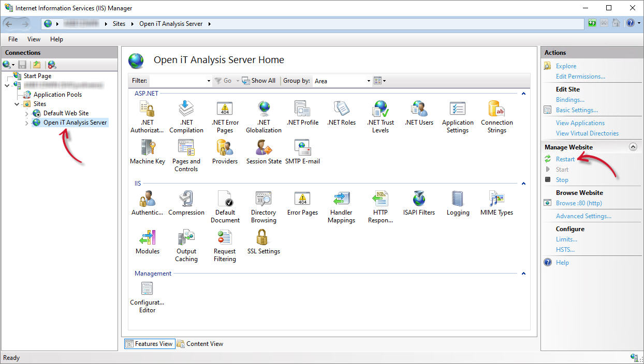
Task: Click the Restart website link
Action: tap(565, 159)
